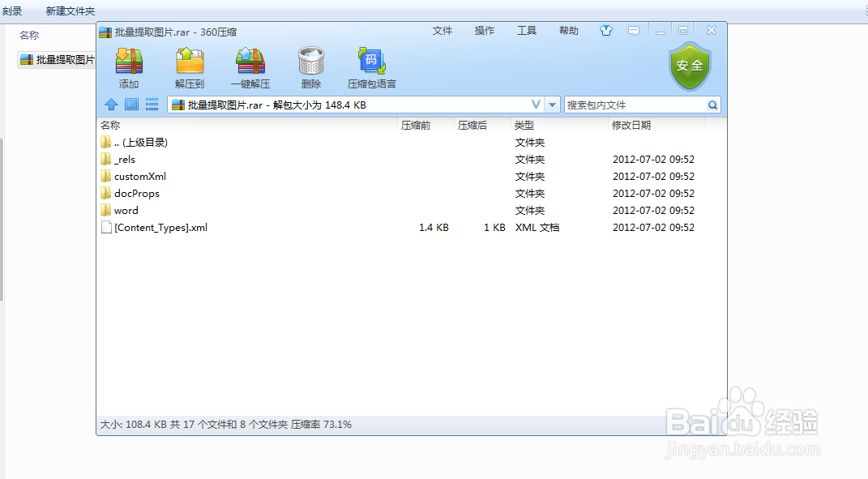Viewport: 868px width, 479px height.
Task: Switch to list view mode
Action: point(152,104)
